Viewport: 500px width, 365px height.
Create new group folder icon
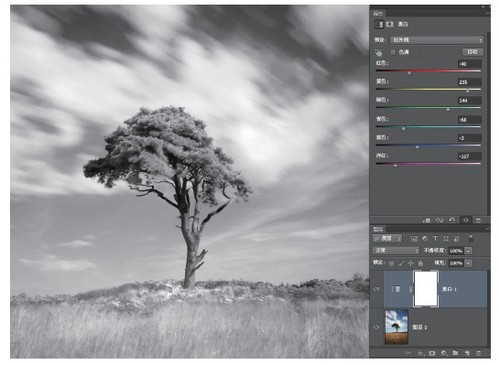click(x=455, y=353)
